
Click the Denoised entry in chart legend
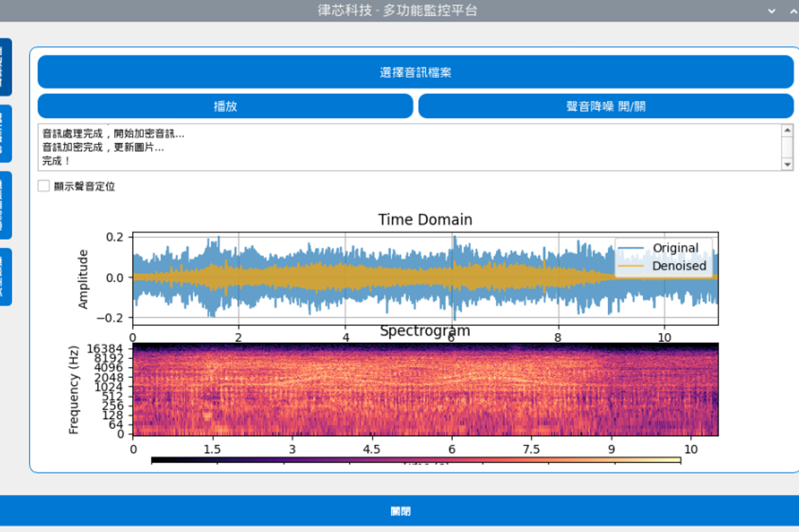[679, 266]
